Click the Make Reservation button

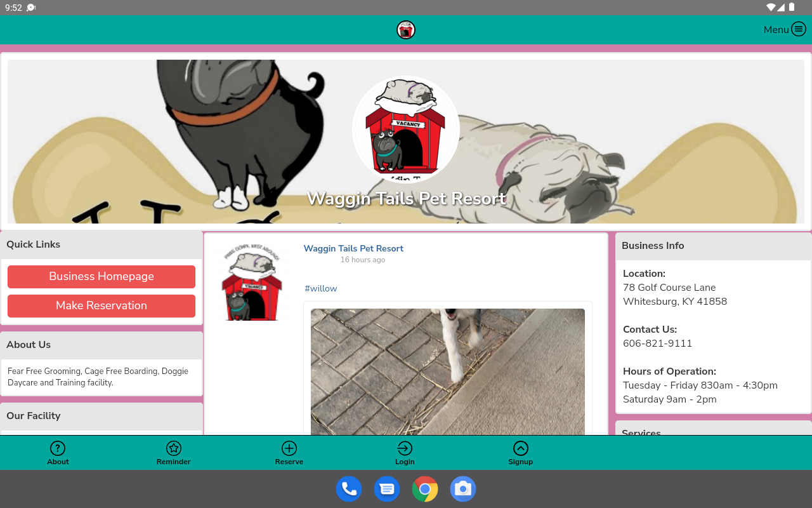[101, 306]
